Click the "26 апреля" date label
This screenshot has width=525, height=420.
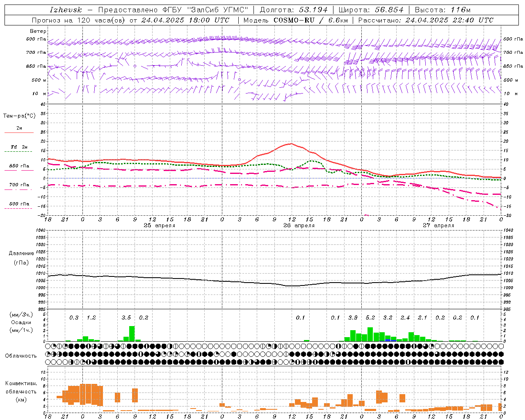click(x=299, y=226)
